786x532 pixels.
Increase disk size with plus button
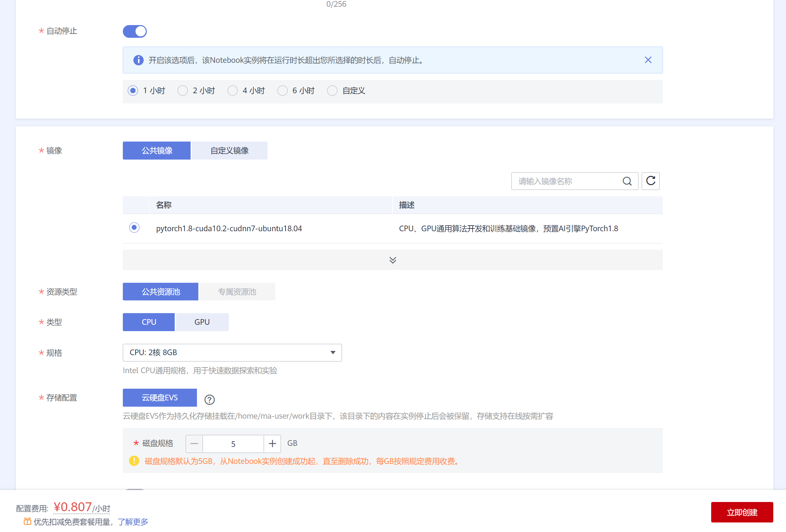tap(272, 444)
